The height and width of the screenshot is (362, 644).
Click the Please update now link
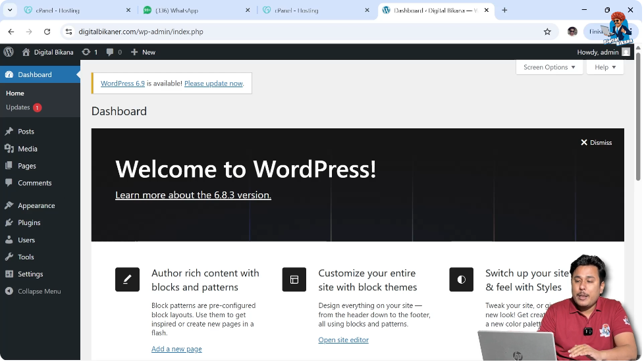pos(213,84)
